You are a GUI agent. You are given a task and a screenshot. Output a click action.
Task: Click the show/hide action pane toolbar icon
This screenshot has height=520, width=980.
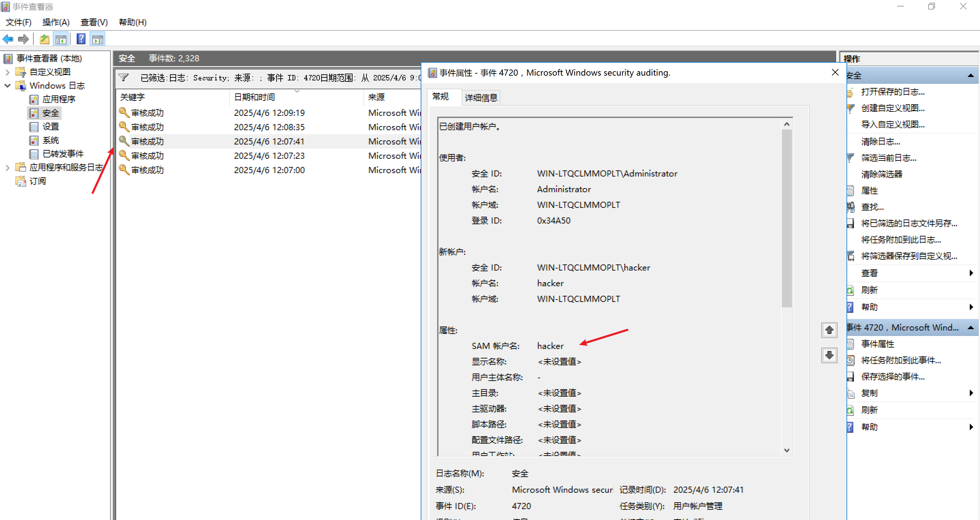click(98, 39)
